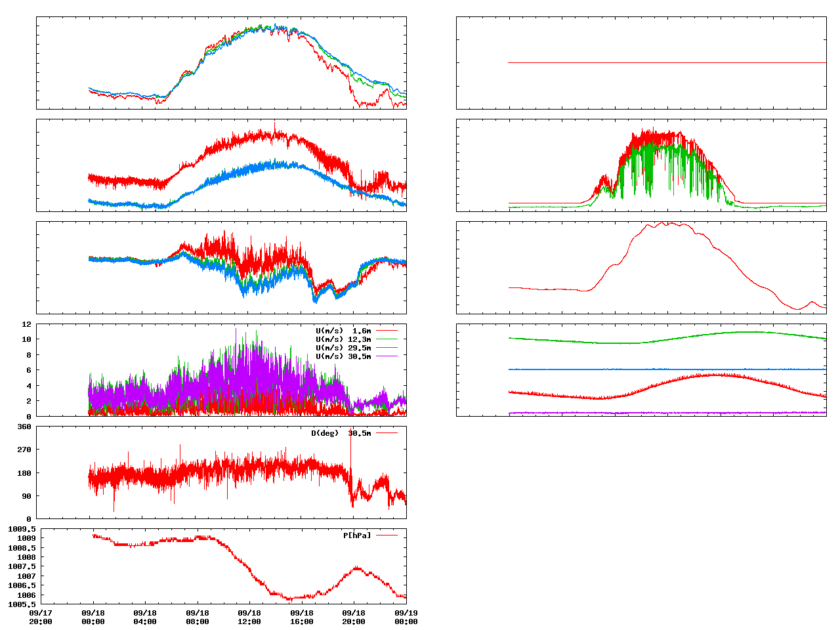Click the U(m/s) 12.3m legend label
The height and width of the screenshot is (630, 840).
pyautogui.click(x=343, y=339)
